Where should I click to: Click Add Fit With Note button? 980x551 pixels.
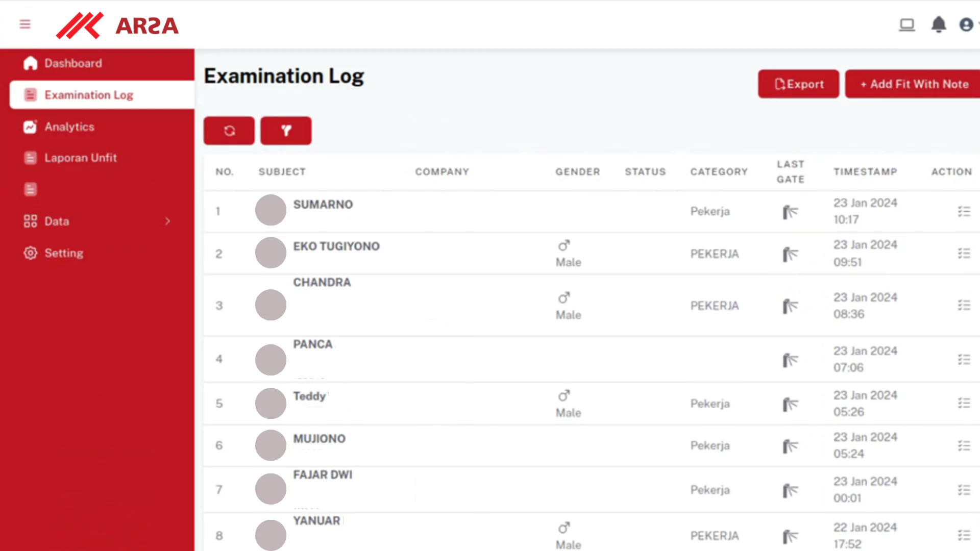[x=914, y=84]
